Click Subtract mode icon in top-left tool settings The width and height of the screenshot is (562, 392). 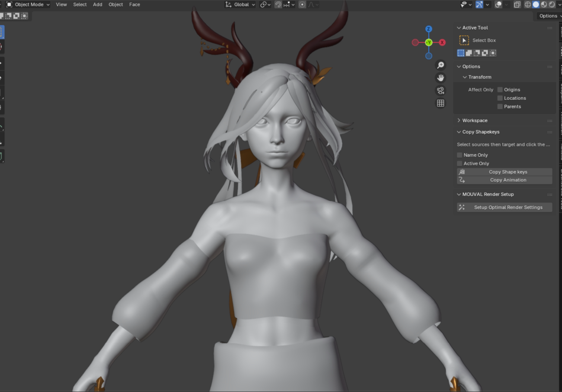click(x=9, y=16)
